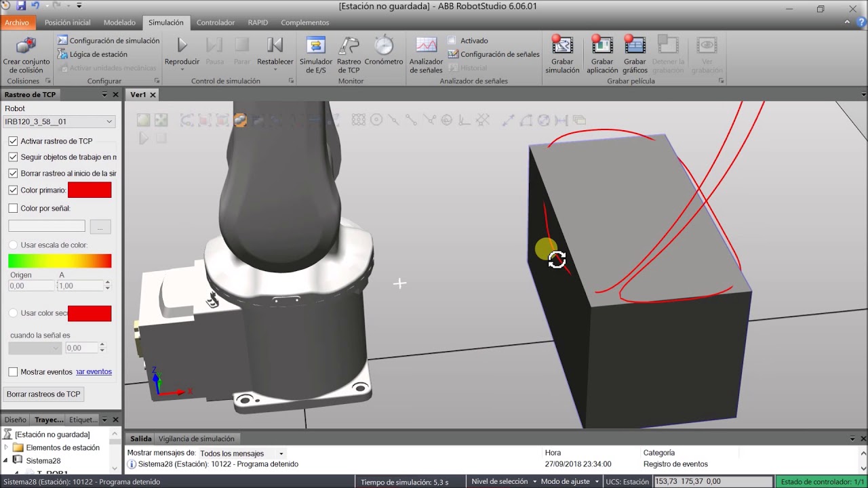Toggle Borrar rastreo al inicio checkbox
868x488 pixels.
(x=13, y=174)
